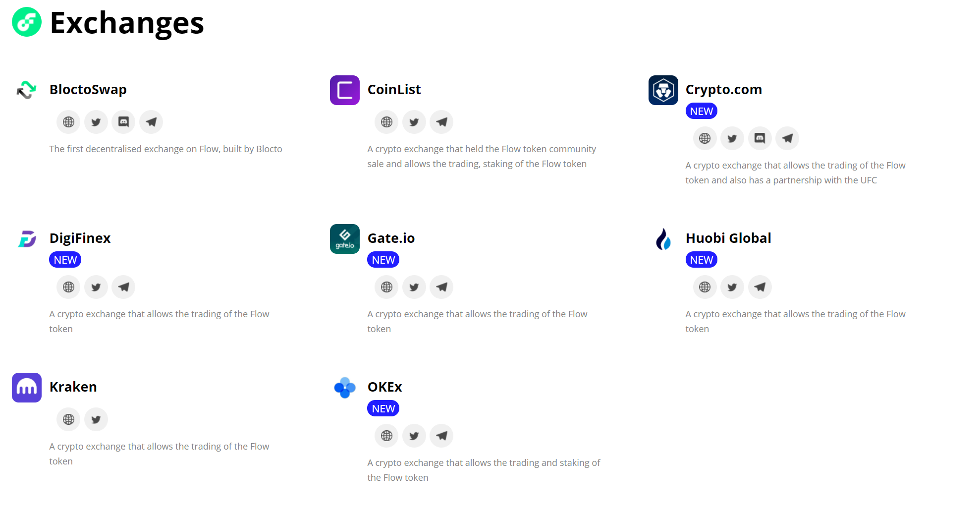Viewport: 980px width, 516px height.
Task: Open the BloctoSwap exchange title link
Action: 88,90
